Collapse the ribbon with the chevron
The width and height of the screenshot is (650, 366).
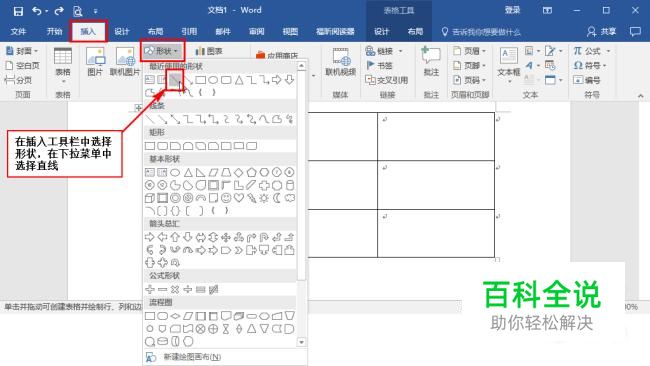(640, 96)
